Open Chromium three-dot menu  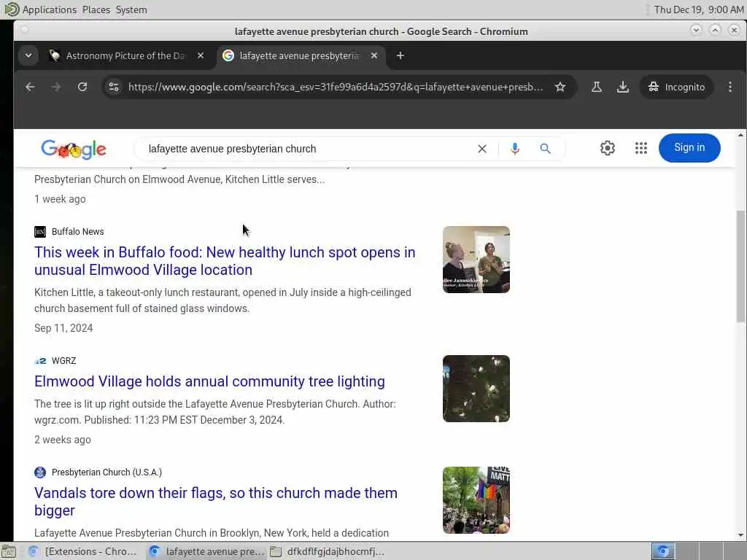pyautogui.click(x=730, y=87)
